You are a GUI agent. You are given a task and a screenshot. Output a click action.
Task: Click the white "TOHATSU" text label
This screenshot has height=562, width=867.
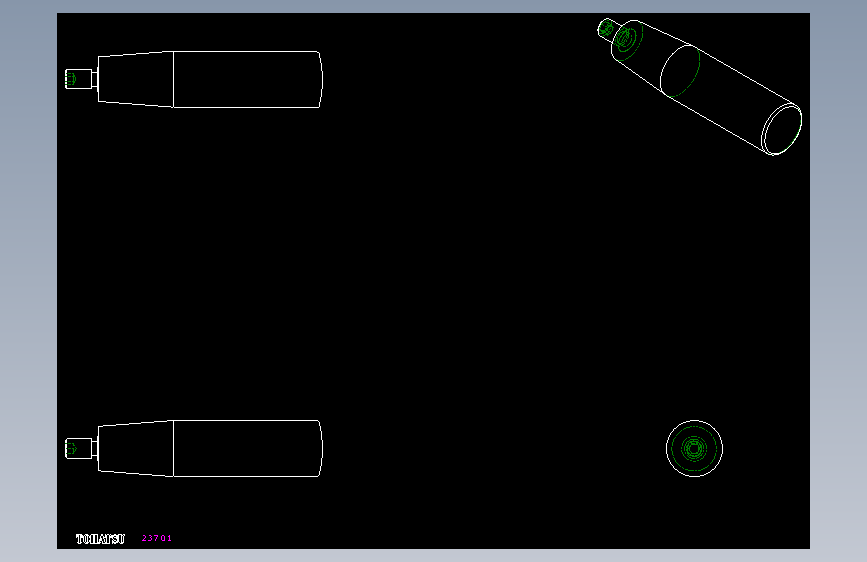coord(100,539)
